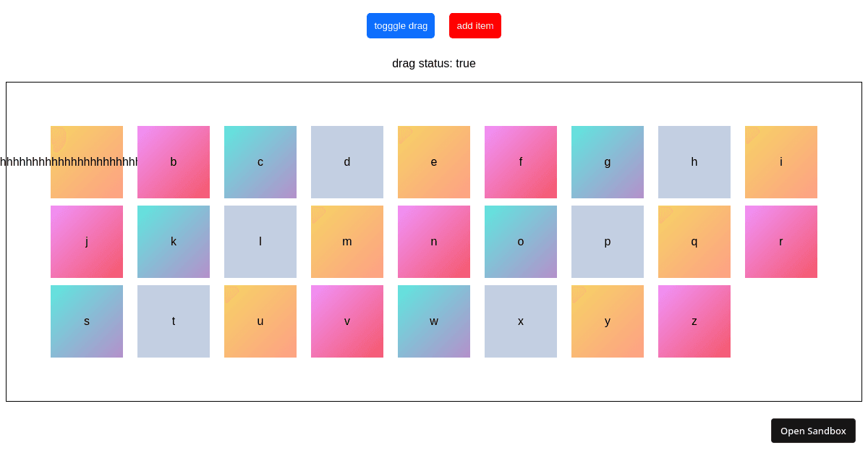The height and width of the screenshot is (456, 868).
Task: Select the teal tile labeled o
Action: [x=521, y=242]
